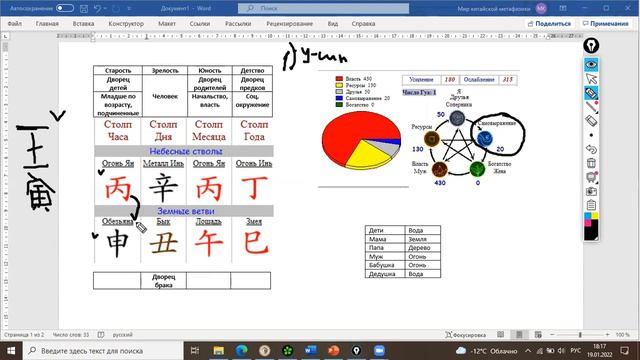Open the Word icon on the taskbar
This screenshot has width=640, height=360.
[311, 351]
